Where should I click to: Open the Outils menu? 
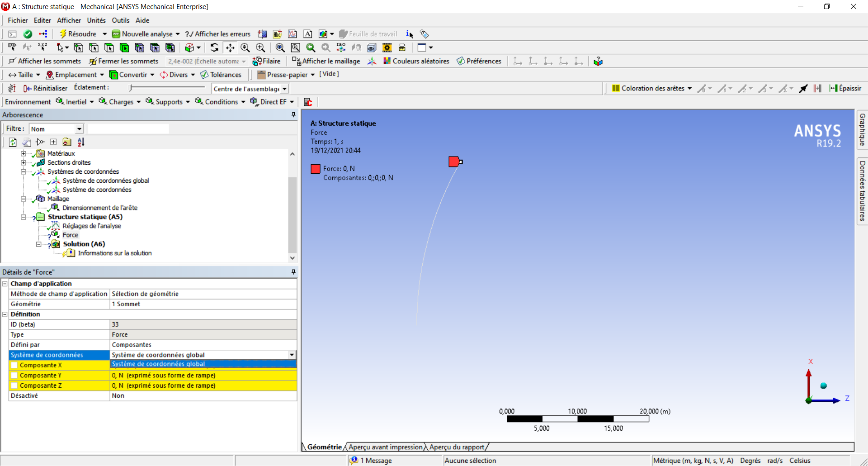click(x=121, y=20)
